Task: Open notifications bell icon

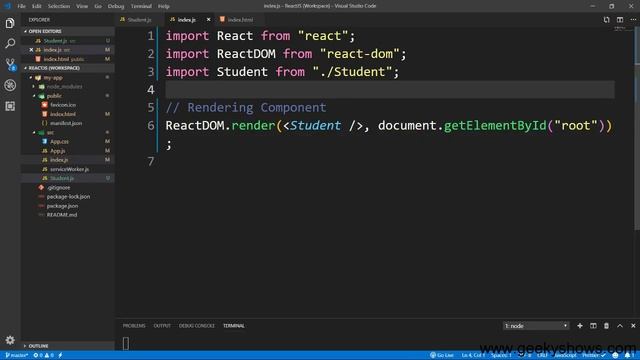Action: 628,356
